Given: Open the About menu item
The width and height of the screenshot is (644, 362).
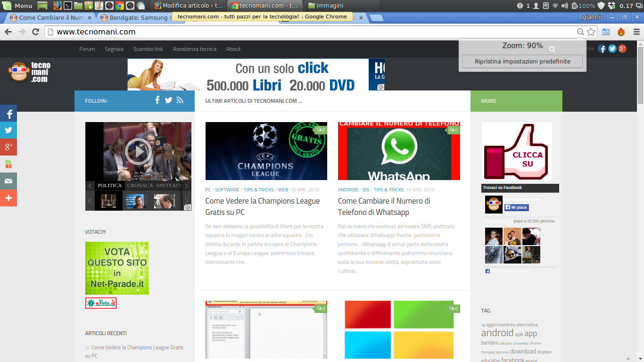Looking at the screenshot, I should click(233, 49).
